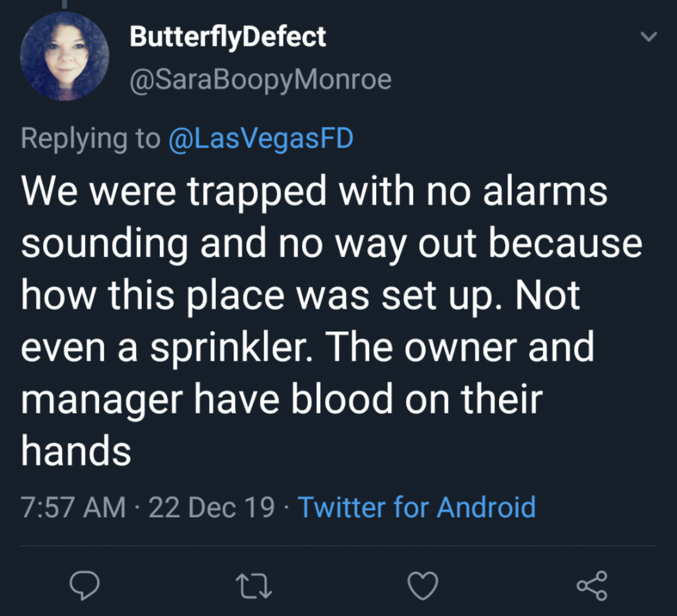Open the @SaraBoopyMonroe handle
677x616 pixels.
click(x=260, y=79)
